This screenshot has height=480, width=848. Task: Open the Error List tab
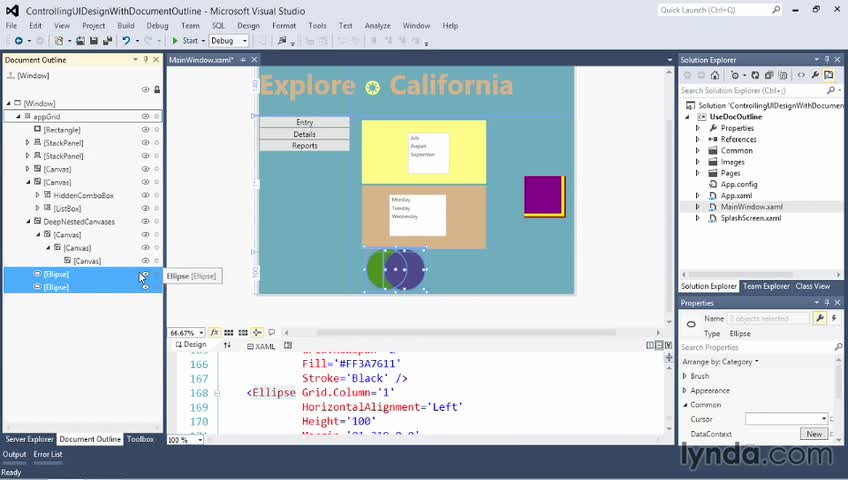click(48, 454)
